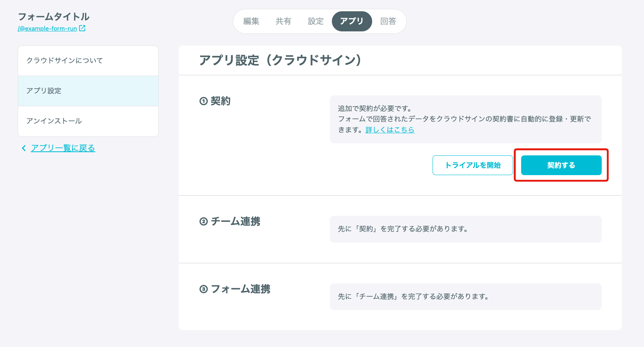This screenshot has width=644, height=347.
Task: Start the trial with トライアルを開始
Action: coord(473,165)
